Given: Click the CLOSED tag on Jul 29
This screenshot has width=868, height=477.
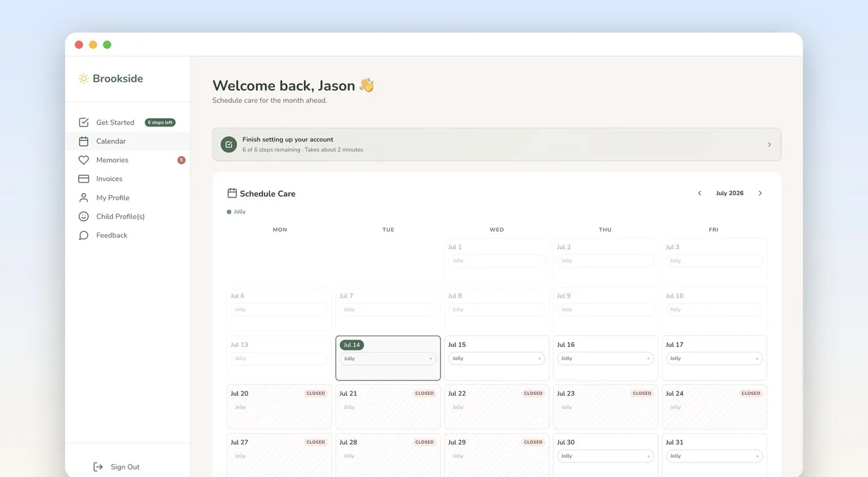Looking at the screenshot, I should click(x=533, y=443).
